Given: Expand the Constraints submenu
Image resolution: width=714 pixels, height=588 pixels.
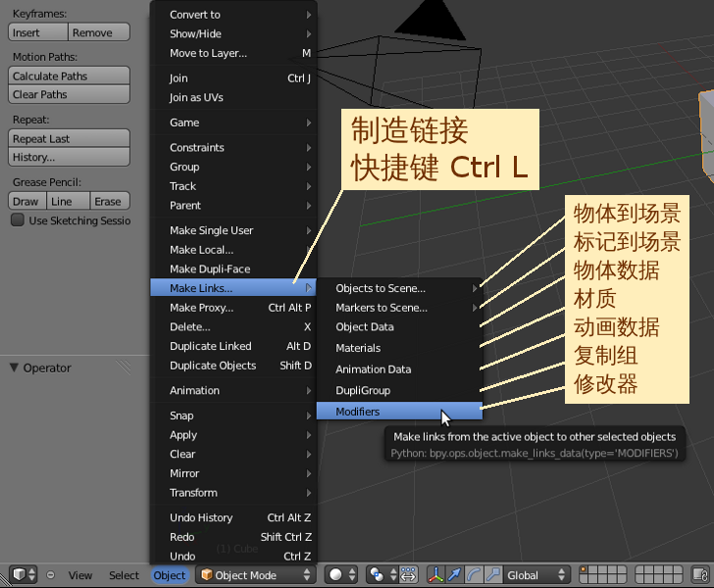Looking at the screenshot, I should point(233,147).
